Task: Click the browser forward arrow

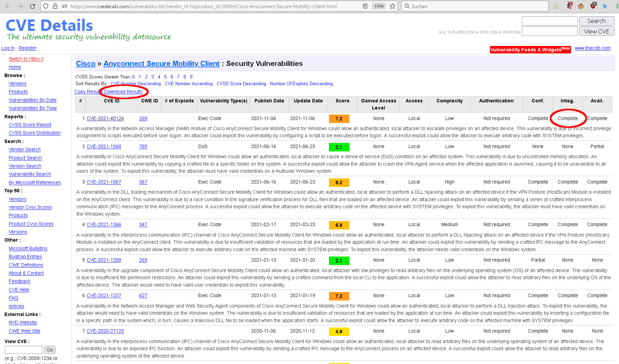Action: (20, 6)
